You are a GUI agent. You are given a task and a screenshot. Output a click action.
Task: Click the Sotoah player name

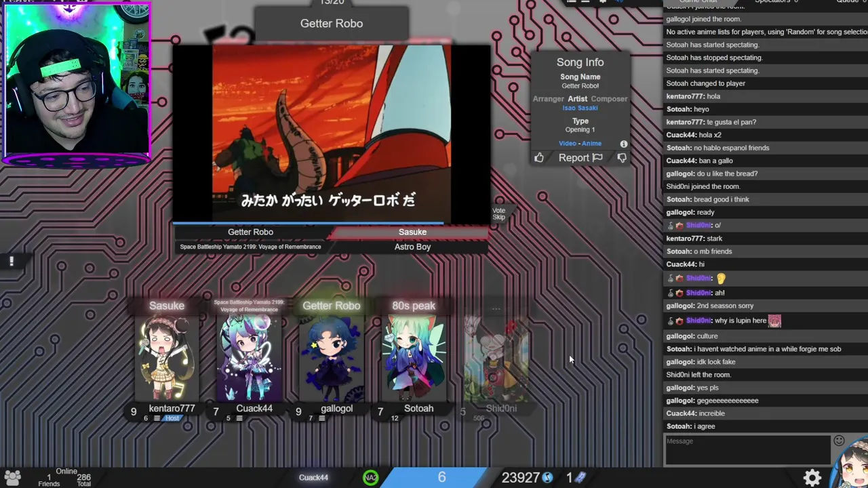418,408
